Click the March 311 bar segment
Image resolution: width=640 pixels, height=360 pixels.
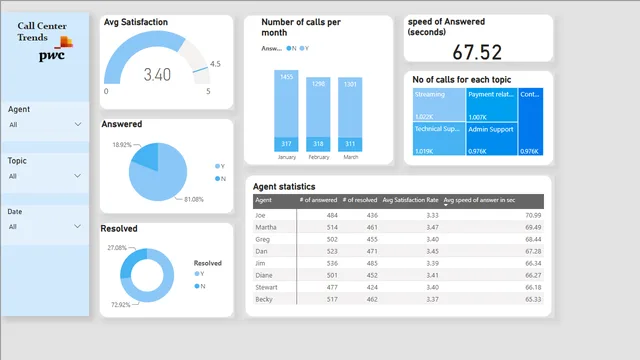click(x=350, y=144)
